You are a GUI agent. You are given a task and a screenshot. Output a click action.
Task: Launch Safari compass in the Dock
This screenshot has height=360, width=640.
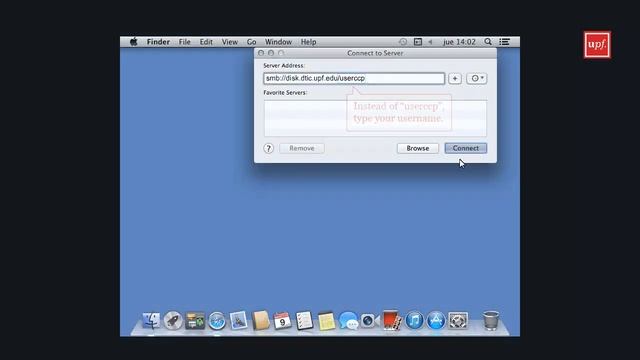click(x=217, y=320)
